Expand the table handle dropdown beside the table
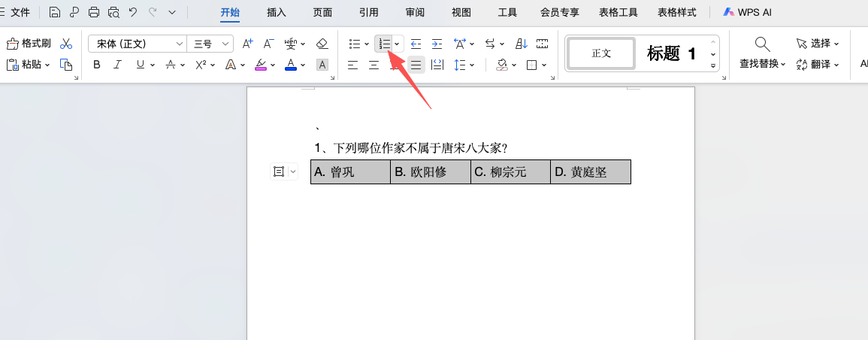868x340 pixels. coord(293,172)
